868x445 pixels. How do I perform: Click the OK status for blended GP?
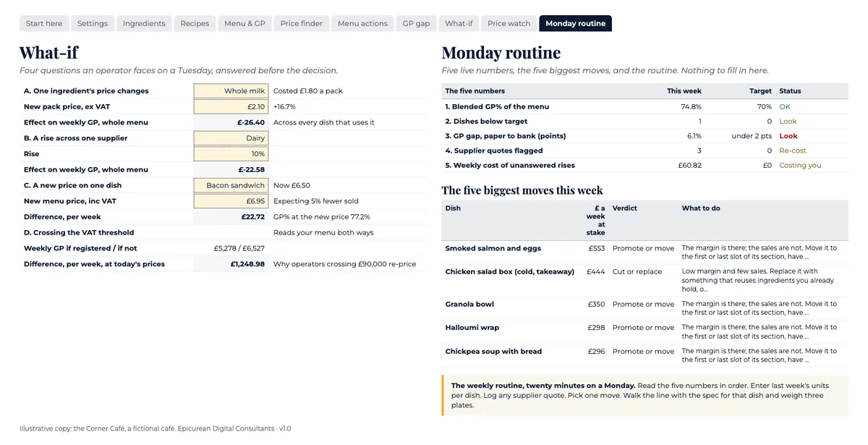click(x=785, y=106)
